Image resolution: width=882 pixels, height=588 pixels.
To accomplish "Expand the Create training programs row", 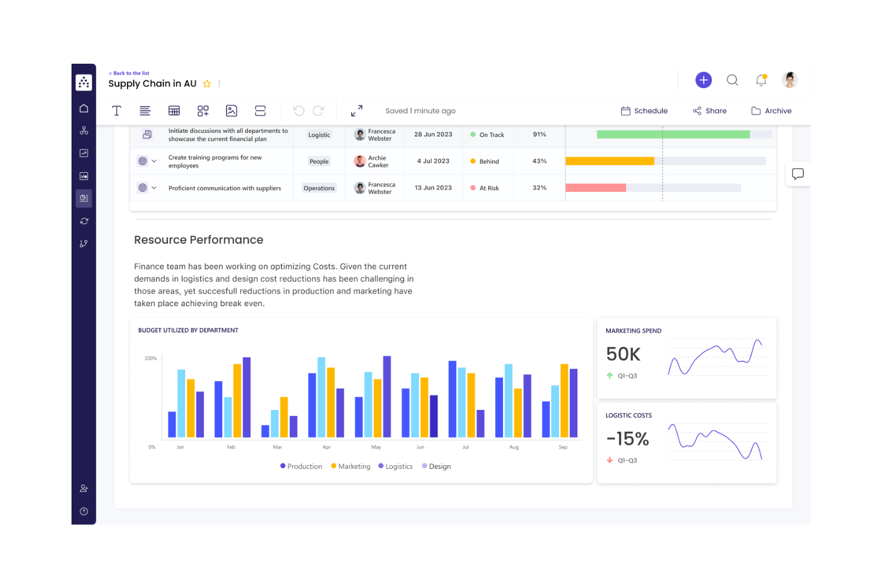I will coord(154,161).
